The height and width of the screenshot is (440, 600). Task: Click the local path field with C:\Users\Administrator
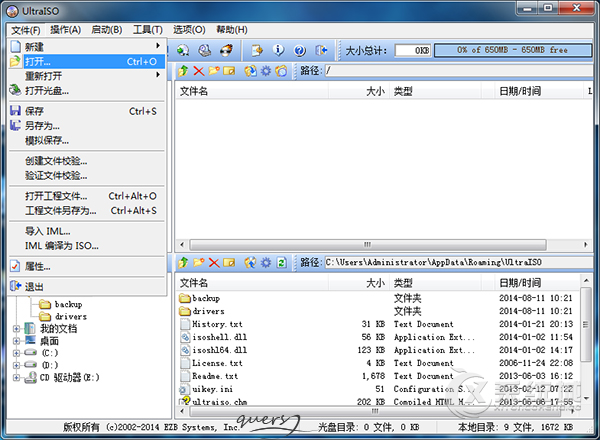[459, 262]
